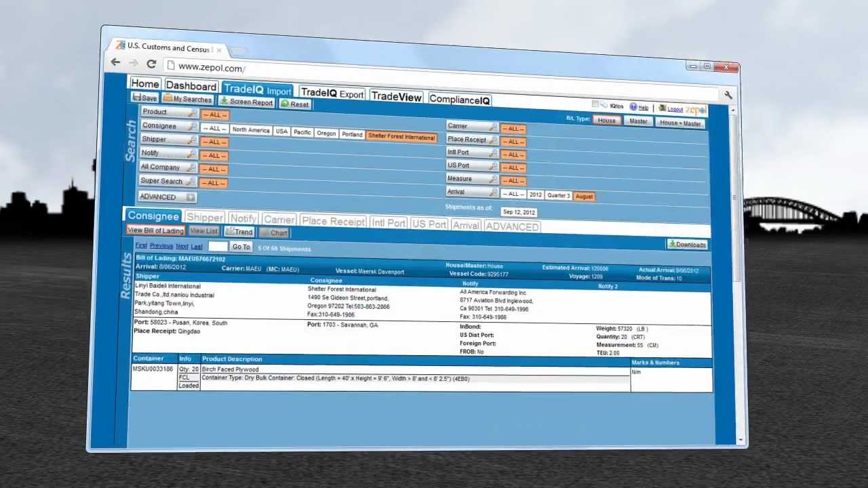Click the magnifier icon on the Product field
The height and width of the screenshot is (488, 868).
tap(193, 113)
